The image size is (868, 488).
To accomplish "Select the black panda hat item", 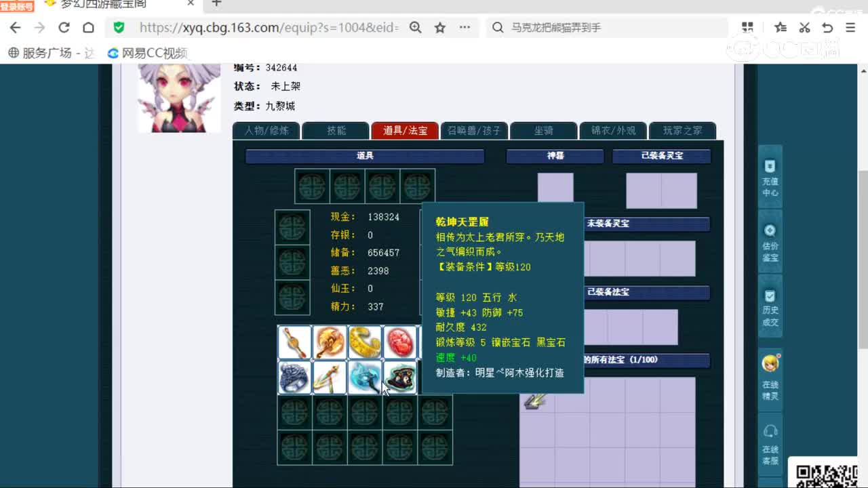I will (x=400, y=378).
